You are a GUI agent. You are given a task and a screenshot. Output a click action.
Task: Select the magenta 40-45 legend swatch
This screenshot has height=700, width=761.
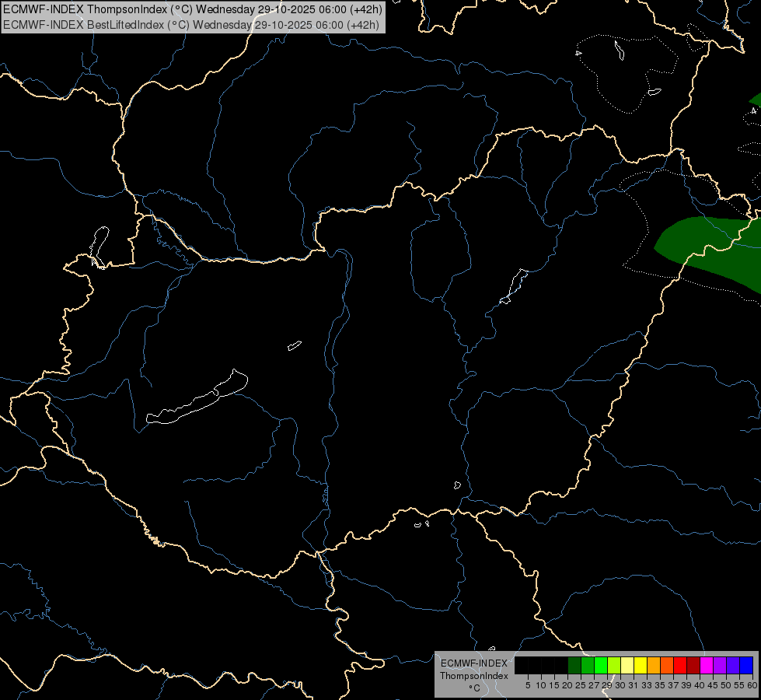click(x=707, y=665)
